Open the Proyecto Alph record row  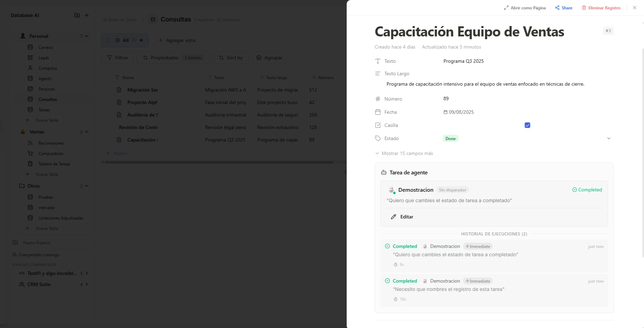(142, 102)
